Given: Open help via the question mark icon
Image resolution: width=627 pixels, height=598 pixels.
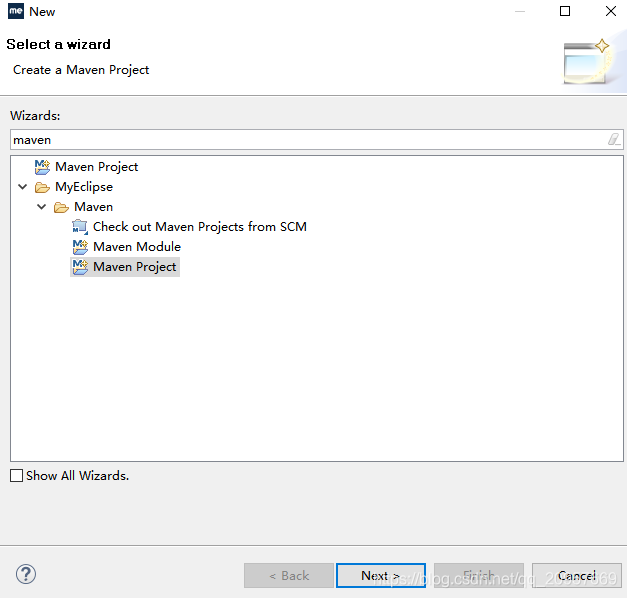Looking at the screenshot, I should (26, 574).
